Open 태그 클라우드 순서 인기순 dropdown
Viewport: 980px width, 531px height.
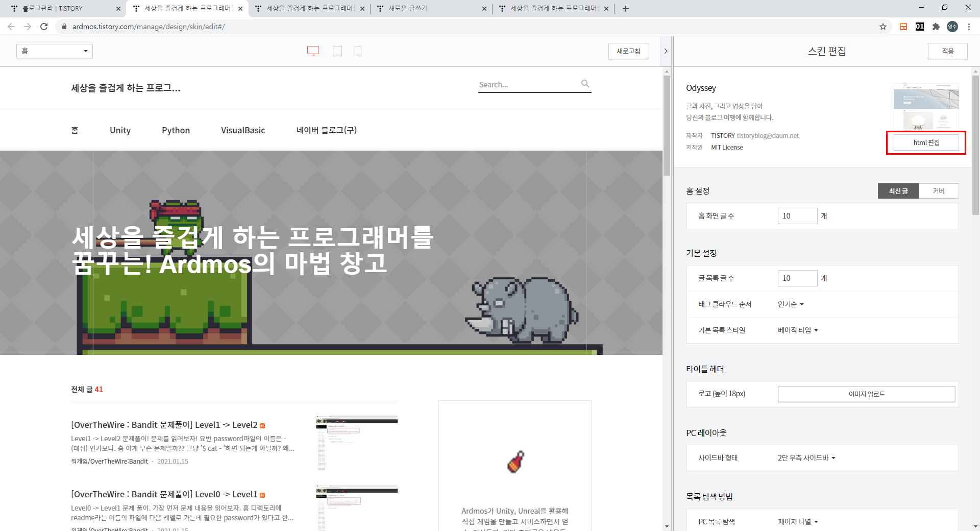(x=791, y=304)
